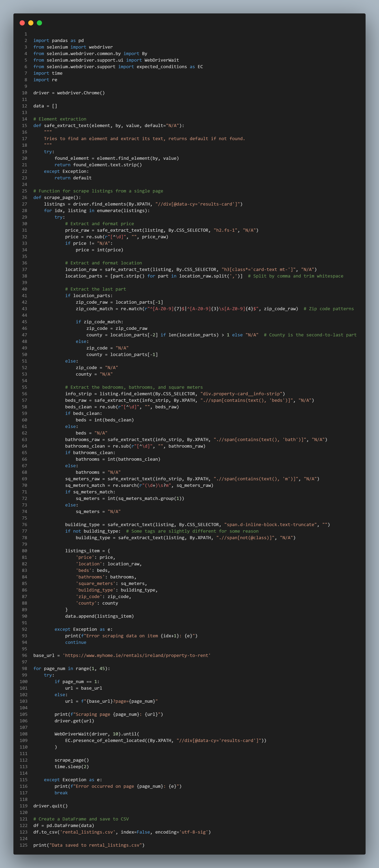The height and width of the screenshot is (868, 379).
Task: Click 'EC.presence_of_element_located' line
Action: pos(166,741)
